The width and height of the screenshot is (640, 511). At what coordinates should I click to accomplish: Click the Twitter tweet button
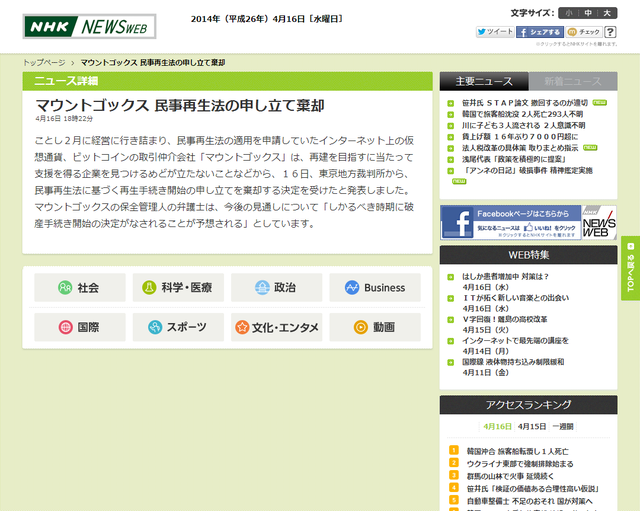coord(495,32)
